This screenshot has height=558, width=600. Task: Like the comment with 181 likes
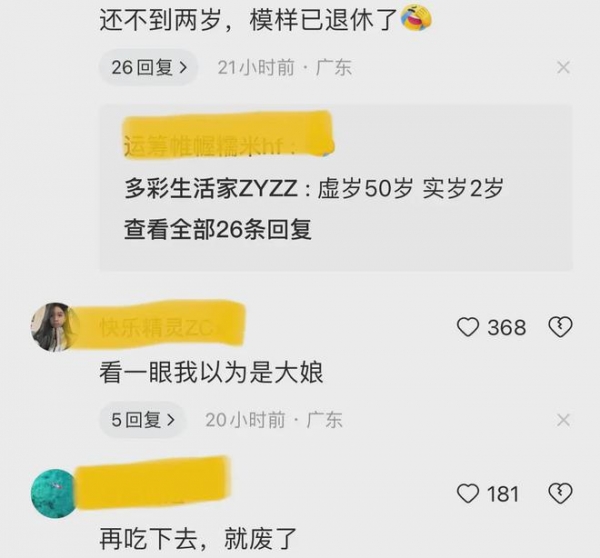click(x=468, y=494)
